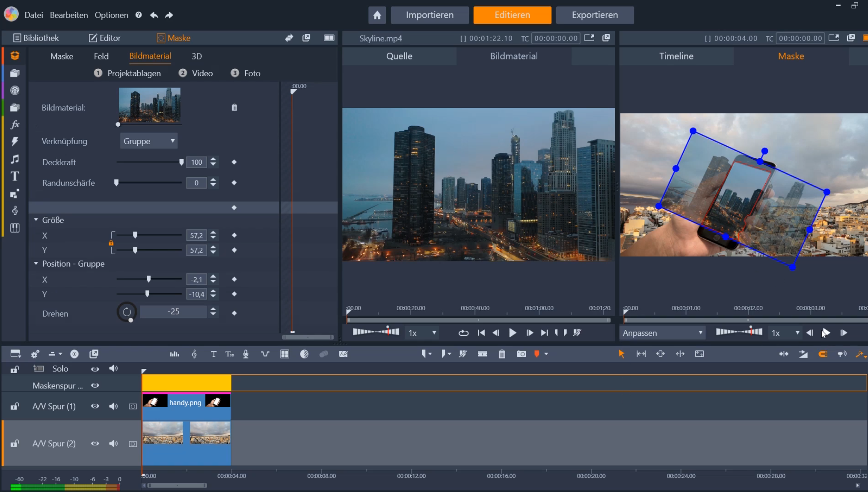
Task: Click the timeline razor trash delete icon
Action: (x=502, y=354)
